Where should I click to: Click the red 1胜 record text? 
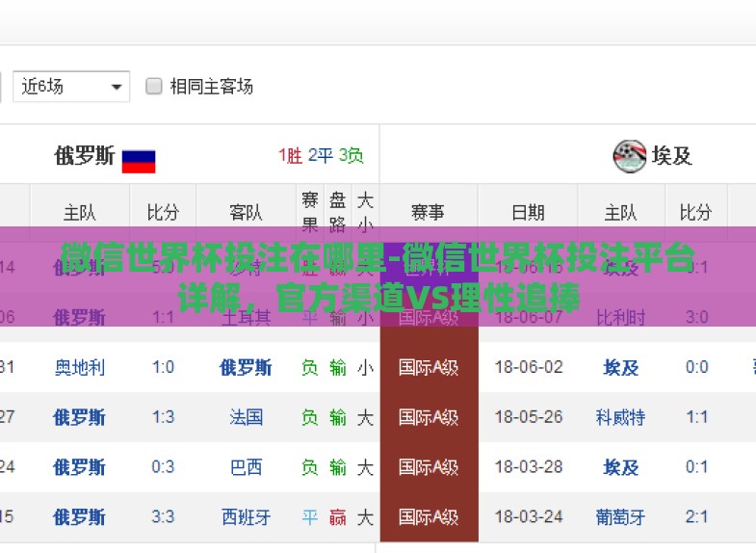point(290,156)
